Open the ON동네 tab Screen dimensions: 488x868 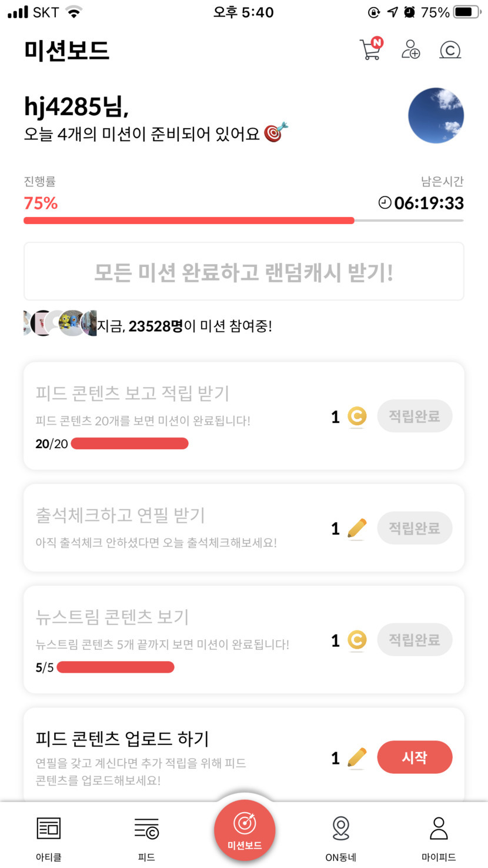[x=341, y=837]
